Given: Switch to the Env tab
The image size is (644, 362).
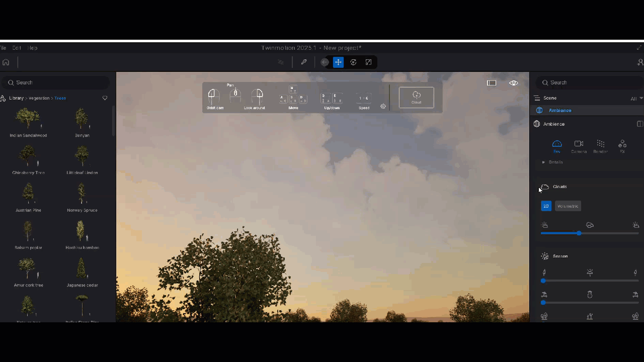Looking at the screenshot, I should pyautogui.click(x=557, y=147).
